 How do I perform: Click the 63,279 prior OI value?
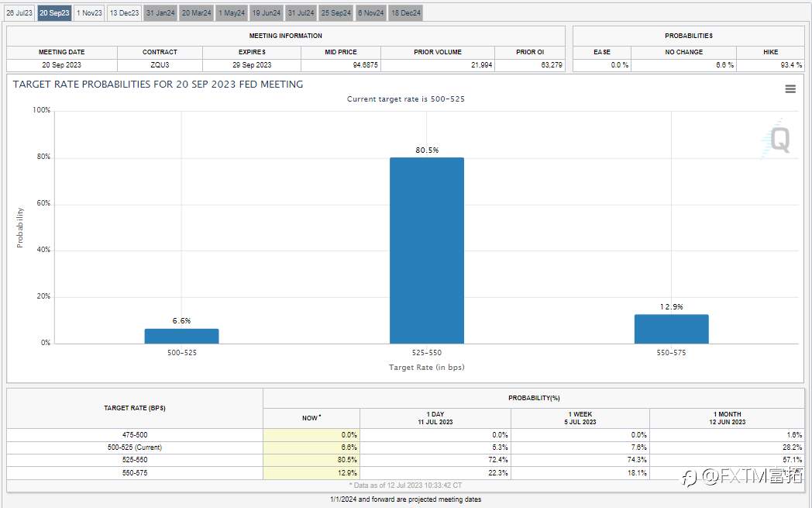552,65
